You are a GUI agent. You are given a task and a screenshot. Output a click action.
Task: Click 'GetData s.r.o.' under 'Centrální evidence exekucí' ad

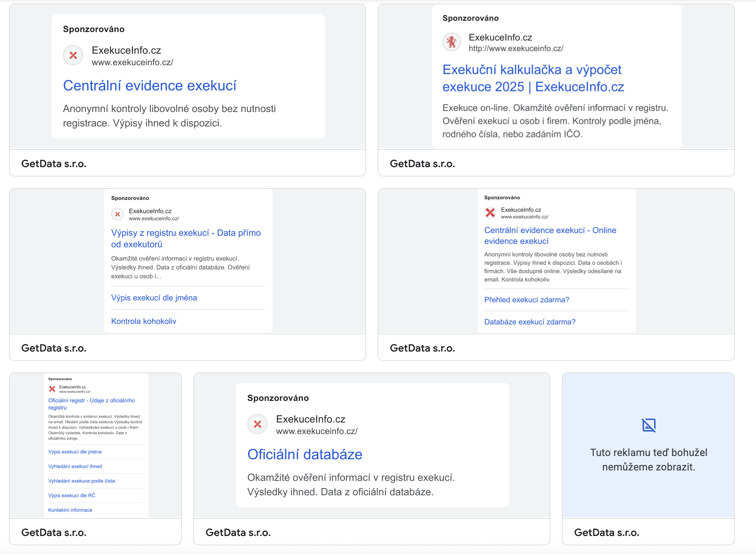[x=54, y=164]
